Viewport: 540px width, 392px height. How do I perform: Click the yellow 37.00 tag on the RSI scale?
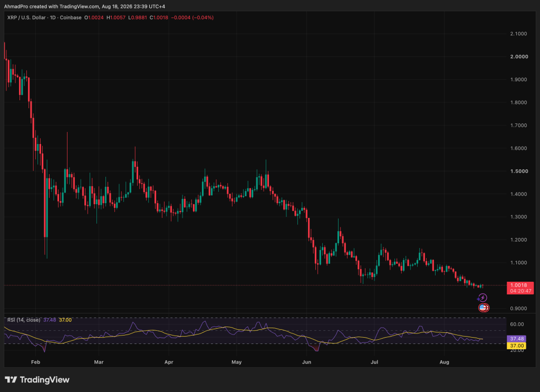[x=516, y=346]
